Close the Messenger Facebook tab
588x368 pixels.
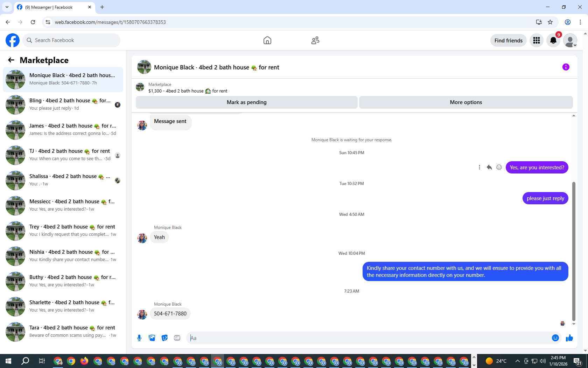pos(90,7)
